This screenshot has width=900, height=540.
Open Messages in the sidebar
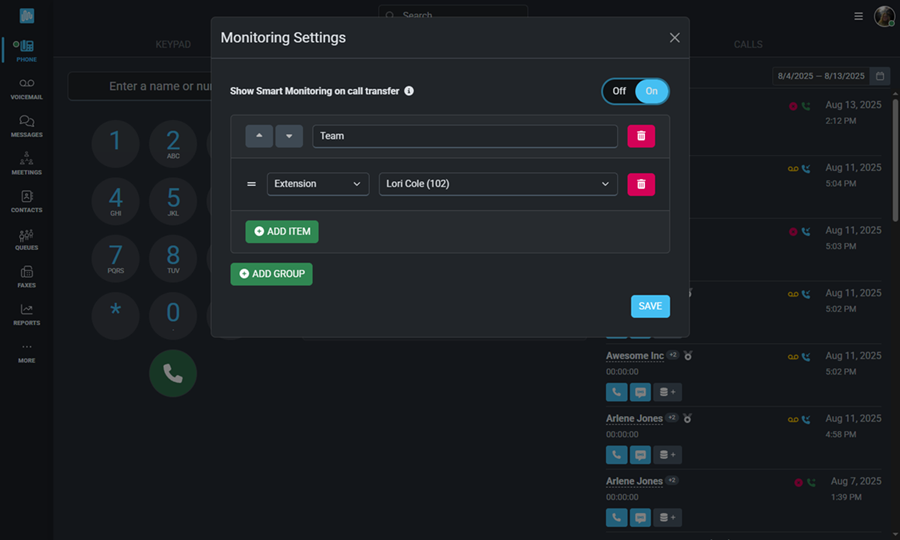[26, 126]
